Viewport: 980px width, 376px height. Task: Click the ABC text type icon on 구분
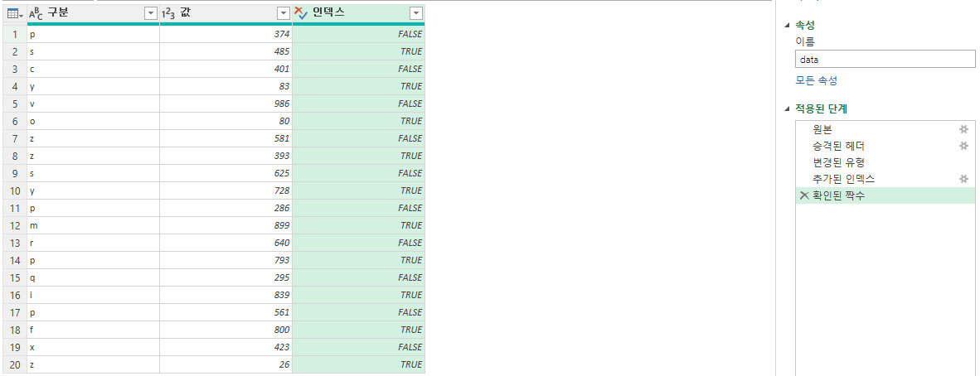pyautogui.click(x=36, y=14)
